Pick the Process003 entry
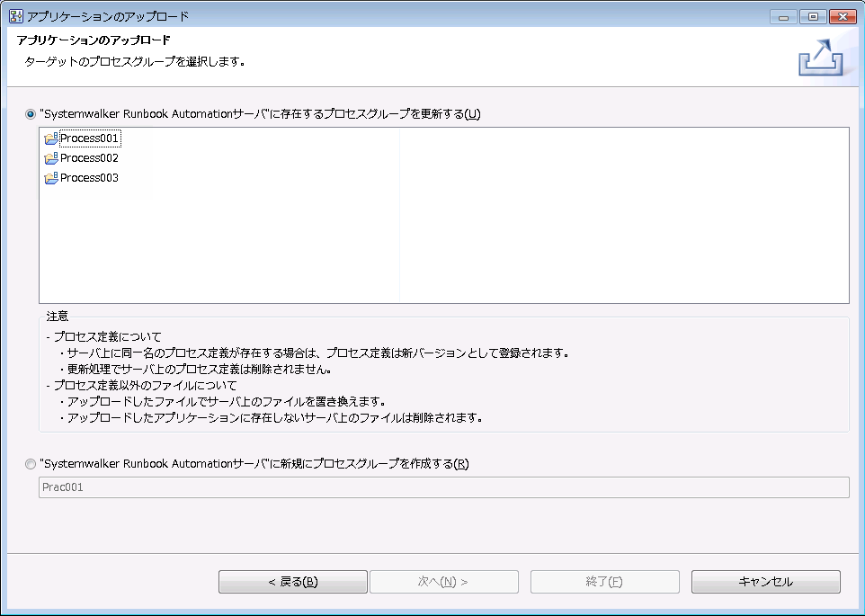This screenshot has width=865, height=616. tap(89, 178)
